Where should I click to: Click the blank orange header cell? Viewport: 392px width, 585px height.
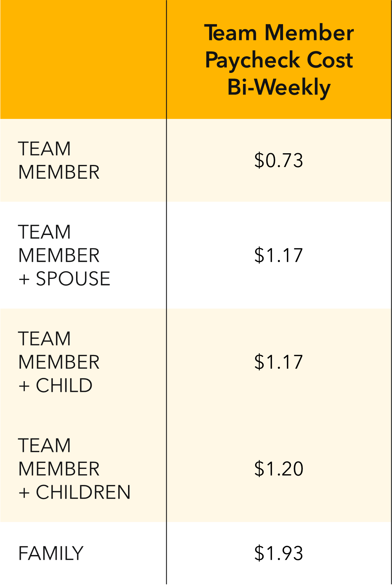coord(83,59)
